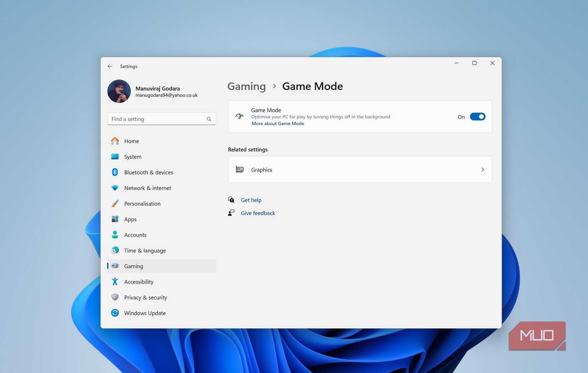Click the Get help link
Screen dimensions: 588x373
point(251,200)
